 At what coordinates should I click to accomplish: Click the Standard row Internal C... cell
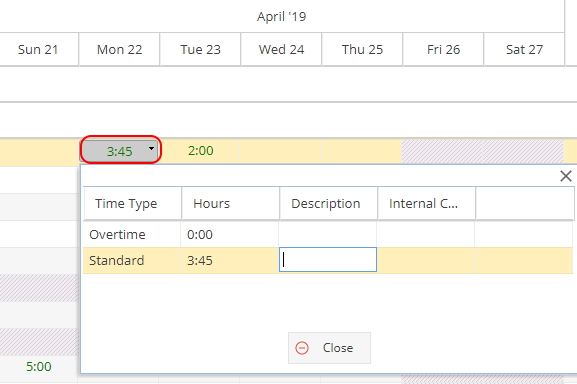click(x=426, y=260)
